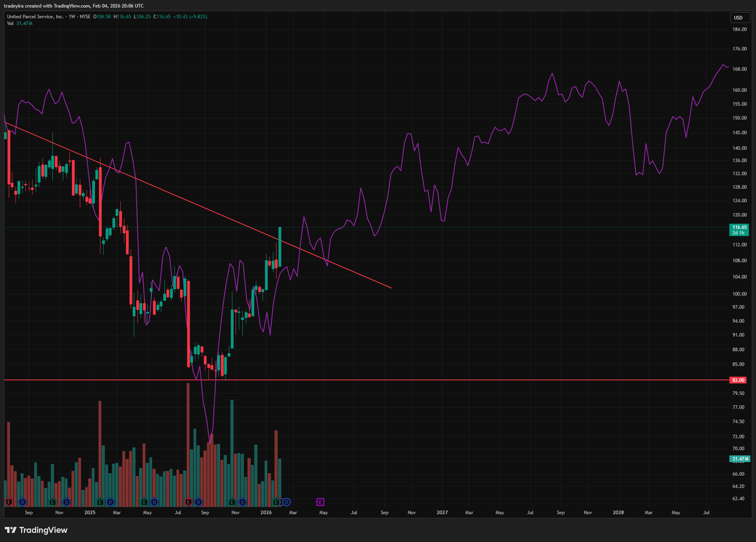The width and height of the screenshot is (756, 542).
Task: Click the 62.40 price axis value
Action: click(x=738, y=499)
